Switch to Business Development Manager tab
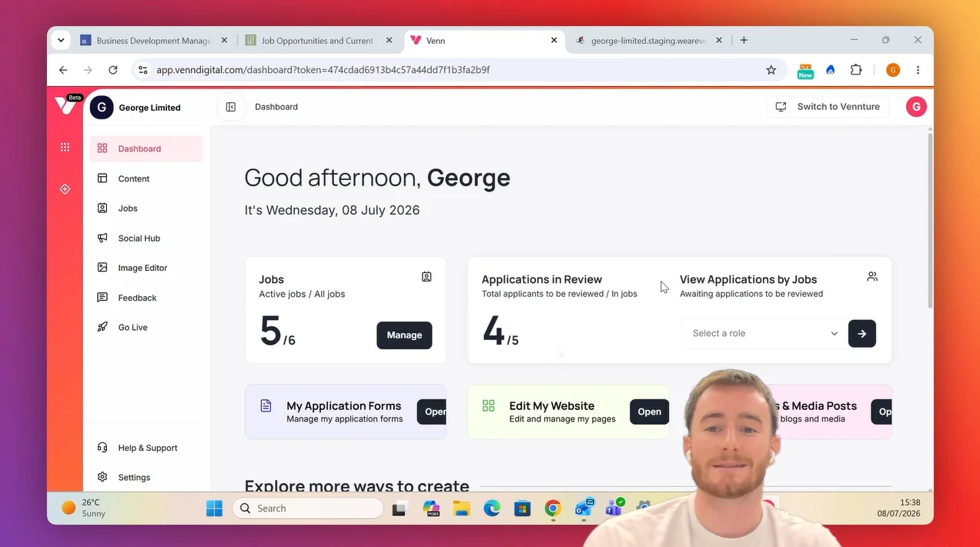The image size is (980, 547). 153,41
